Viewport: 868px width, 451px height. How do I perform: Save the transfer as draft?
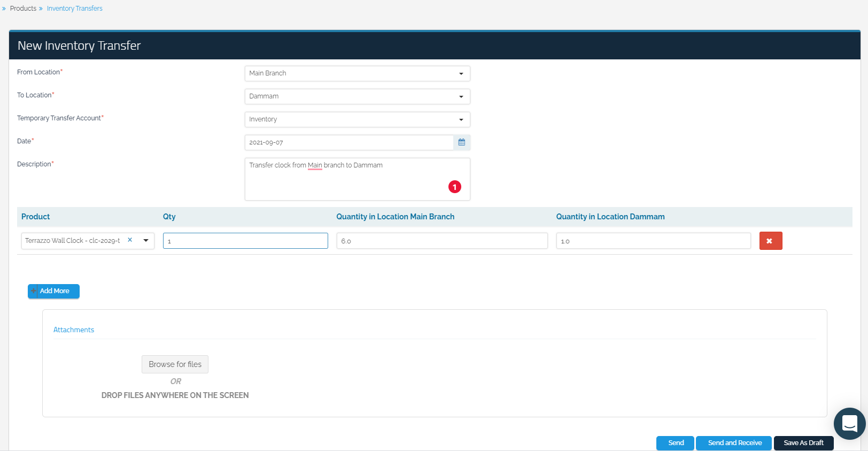coord(803,443)
